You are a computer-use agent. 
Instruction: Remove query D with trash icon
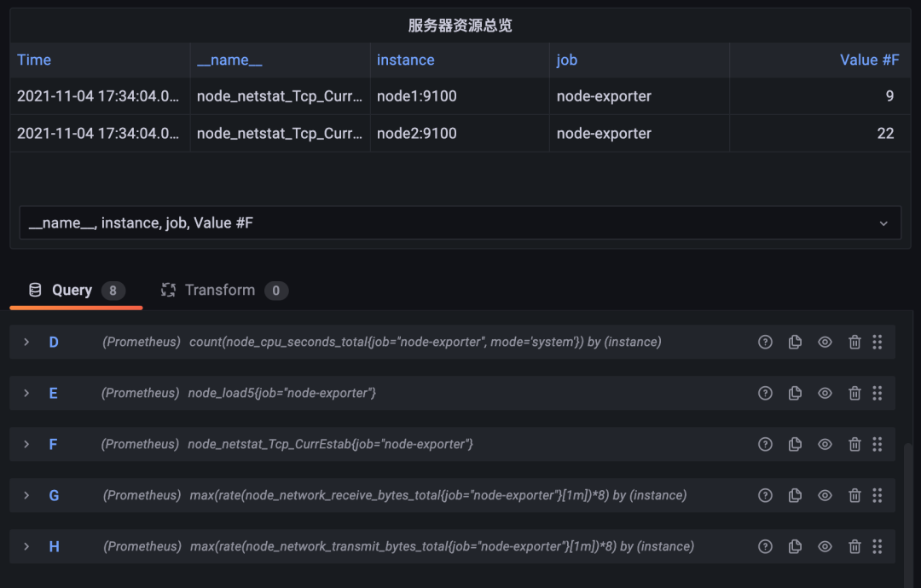click(854, 342)
